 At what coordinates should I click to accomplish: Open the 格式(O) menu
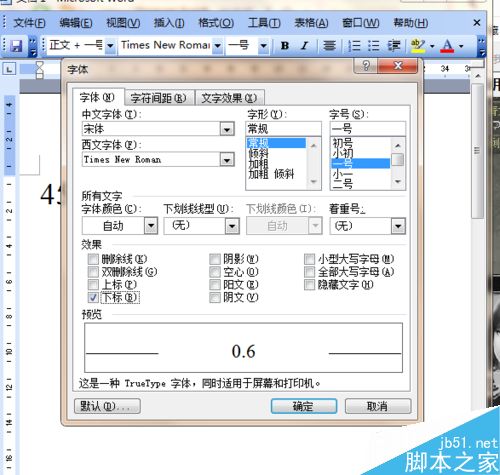216,23
